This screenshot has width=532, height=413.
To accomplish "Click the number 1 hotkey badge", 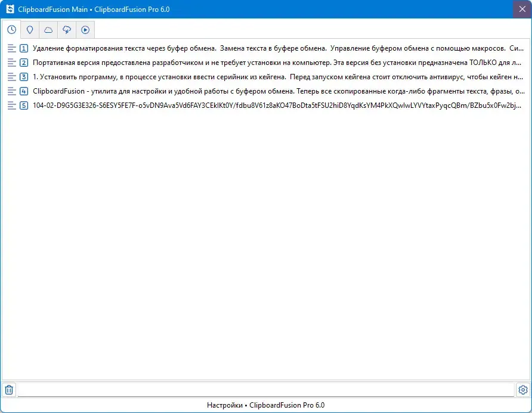I will pos(24,48).
